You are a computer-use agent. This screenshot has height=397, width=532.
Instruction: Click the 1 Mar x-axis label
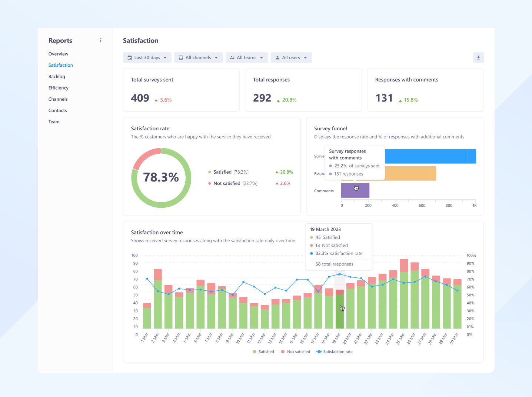[x=144, y=337]
